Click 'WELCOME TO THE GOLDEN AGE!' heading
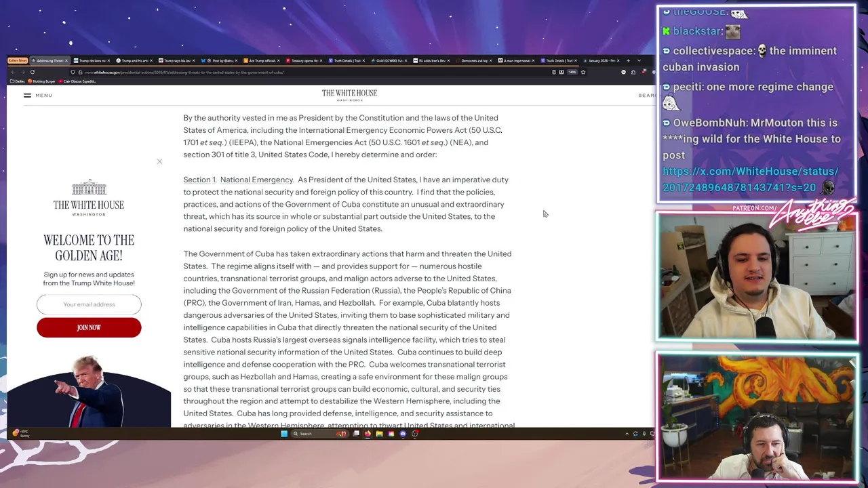 click(89, 247)
